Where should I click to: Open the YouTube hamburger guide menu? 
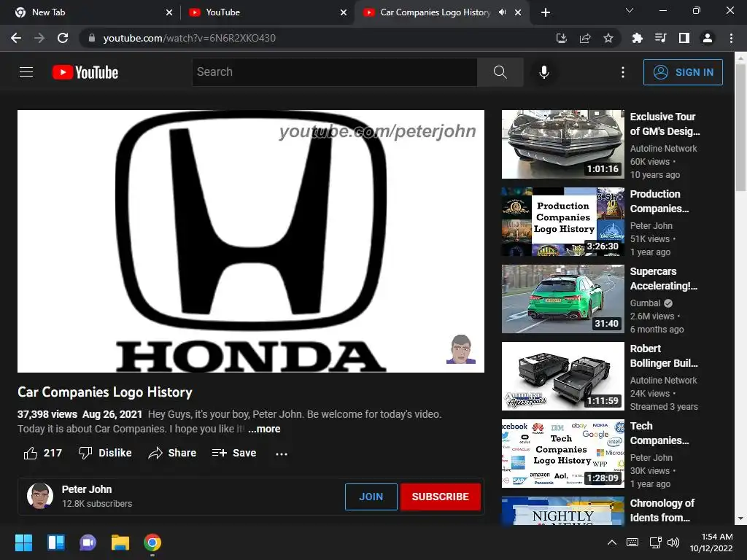click(x=26, y=72)
